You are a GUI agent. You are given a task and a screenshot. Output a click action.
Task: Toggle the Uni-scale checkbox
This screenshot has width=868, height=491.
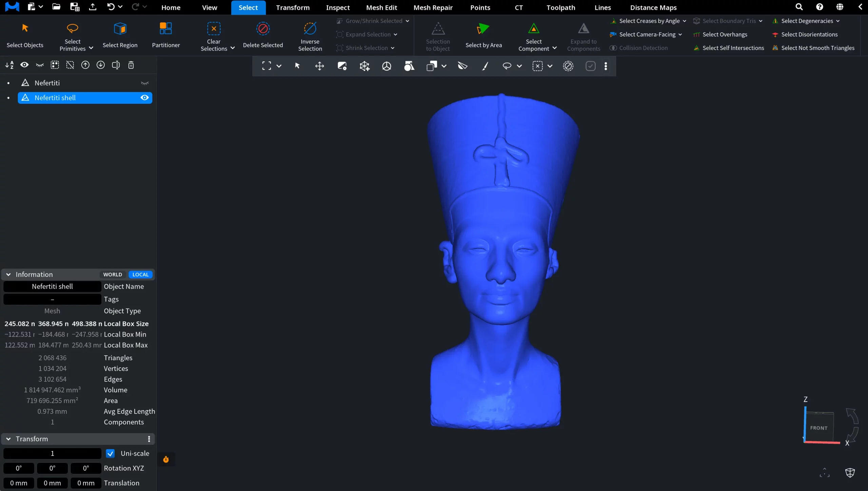(x=110, y=453)
